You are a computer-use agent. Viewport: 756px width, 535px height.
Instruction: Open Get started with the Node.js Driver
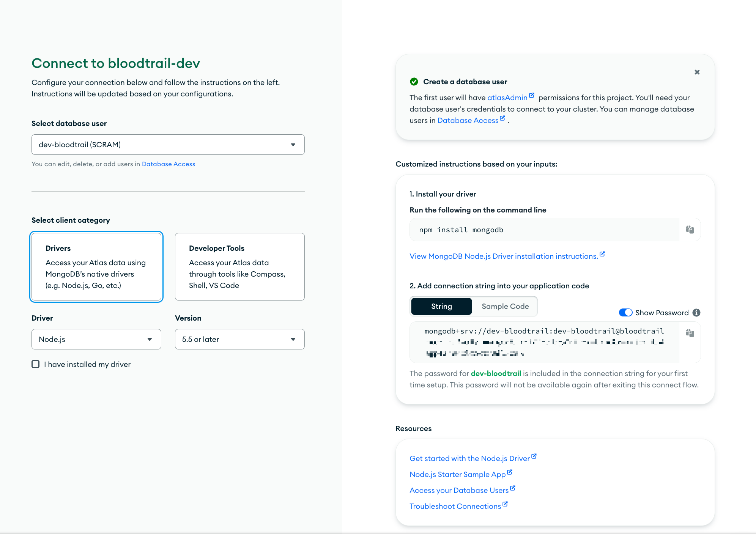coord(469,458)
